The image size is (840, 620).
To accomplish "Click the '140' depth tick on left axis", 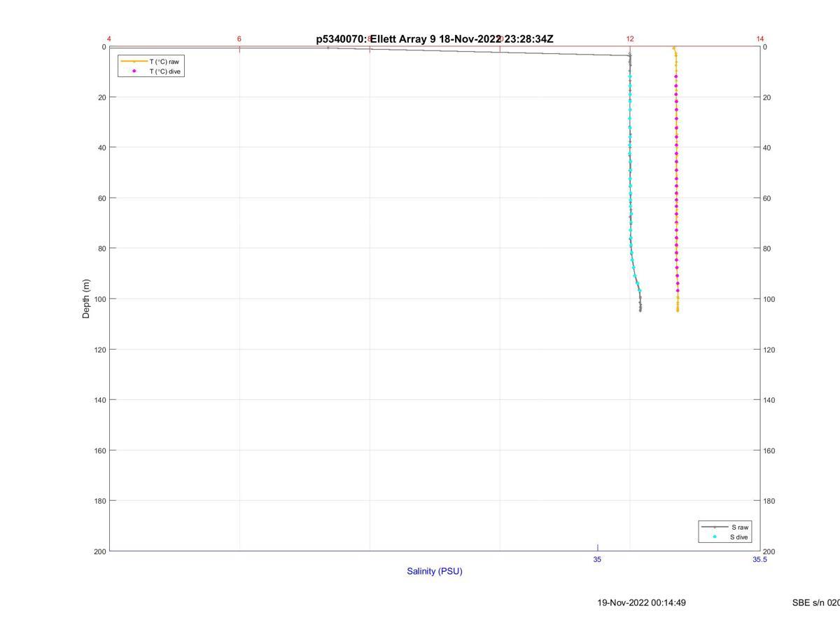I will (99, 400).
